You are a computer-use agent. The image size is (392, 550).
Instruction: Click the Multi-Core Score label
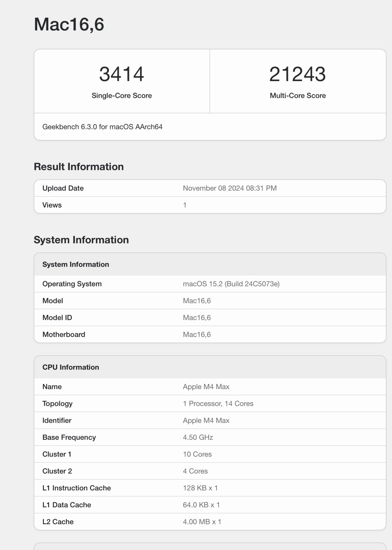pyautogui.click(x=298, y=95)
